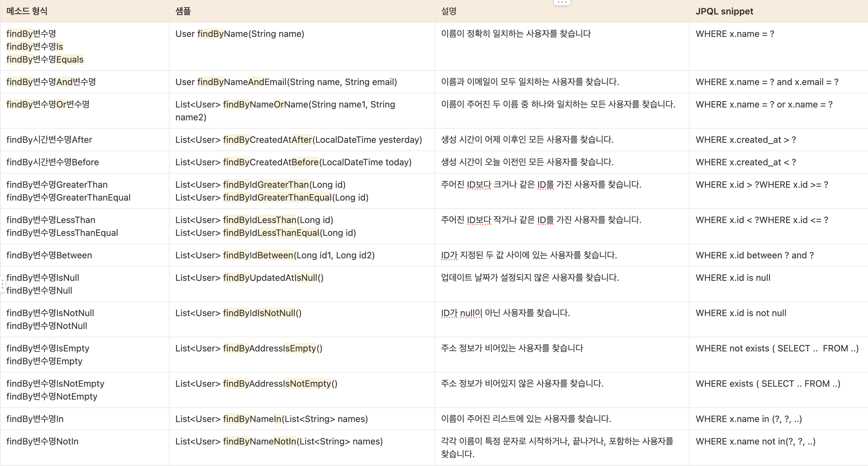Click findByNameNotIn sample cell
The image size is (868, 466).
click(x=279, y=441)
